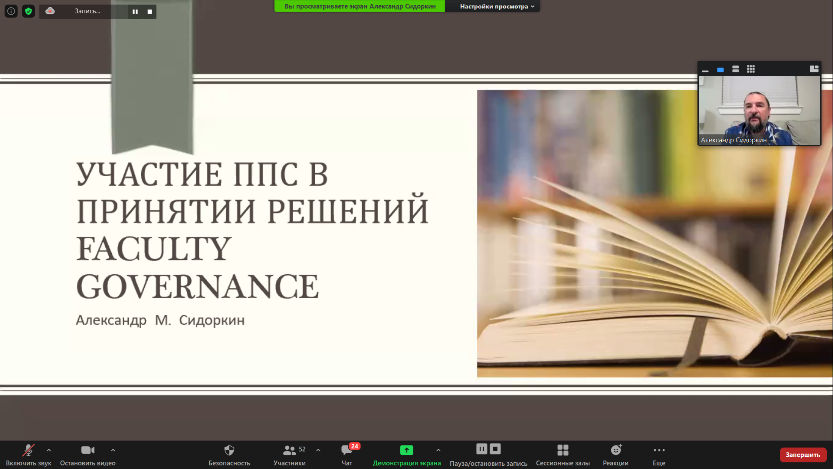Image resolution: width=833 pixels, height=469 pixels.
Task: Expand audio options arrow next to microphone
Action: (x=49, y=449)
